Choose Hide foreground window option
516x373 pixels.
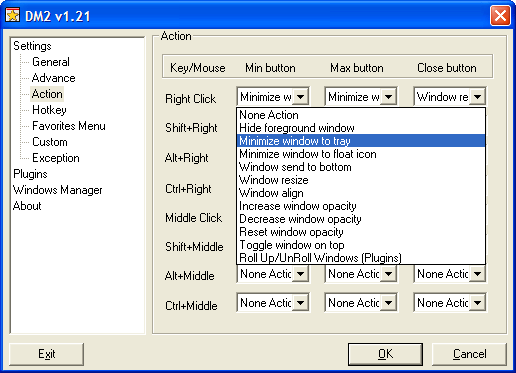coord(361,128)
